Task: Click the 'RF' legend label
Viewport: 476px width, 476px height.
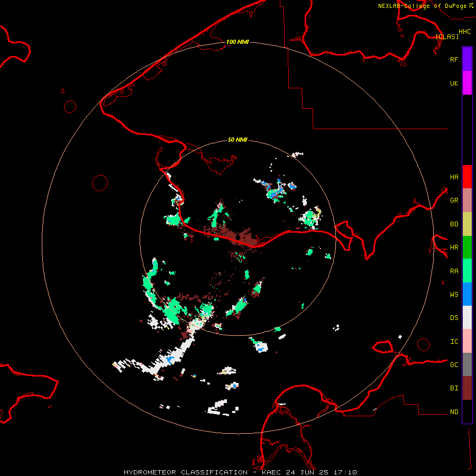Action: point(454,59)
